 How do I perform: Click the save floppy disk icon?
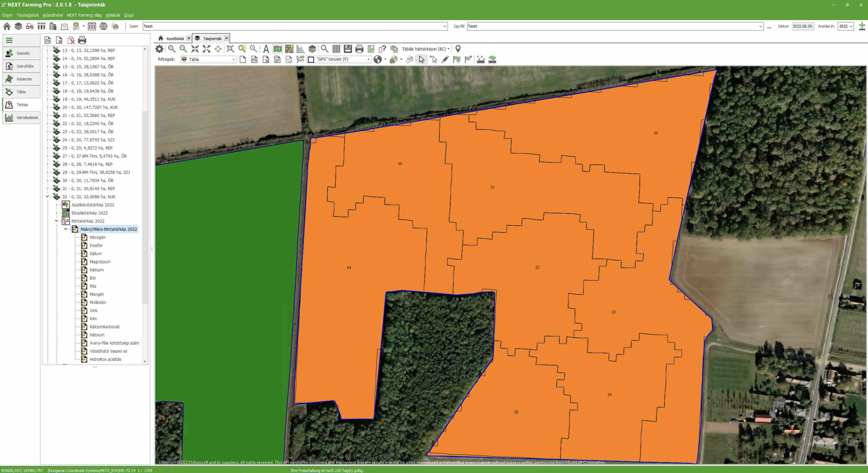tap(348, 49)
